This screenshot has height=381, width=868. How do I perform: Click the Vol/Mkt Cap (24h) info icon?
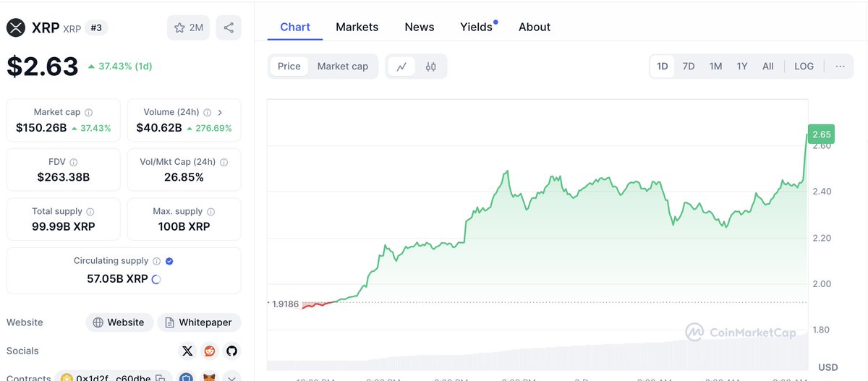click(224, 163)
